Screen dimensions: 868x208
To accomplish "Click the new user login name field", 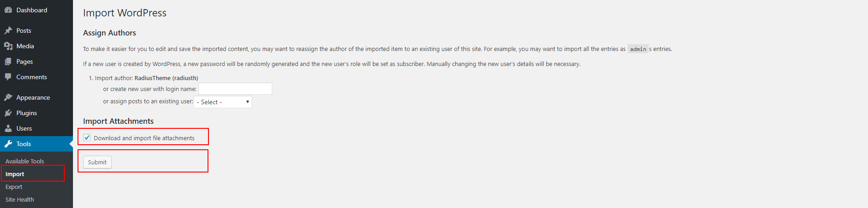I will coord(235,89).
